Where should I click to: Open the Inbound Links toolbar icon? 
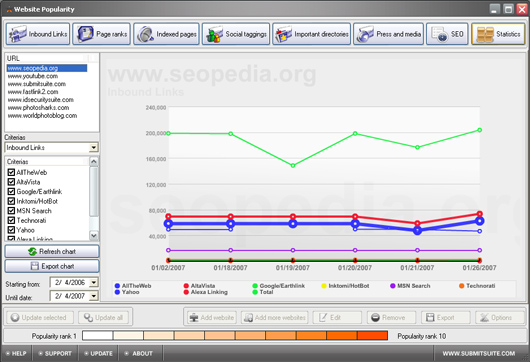point(38,34)
